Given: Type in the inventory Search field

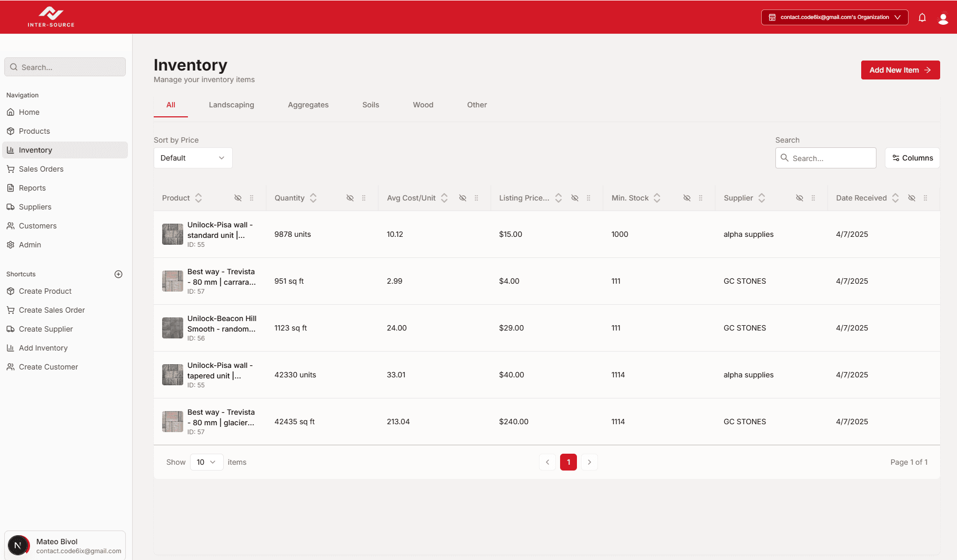Looking at the screenshot, I should click(825, 158).
